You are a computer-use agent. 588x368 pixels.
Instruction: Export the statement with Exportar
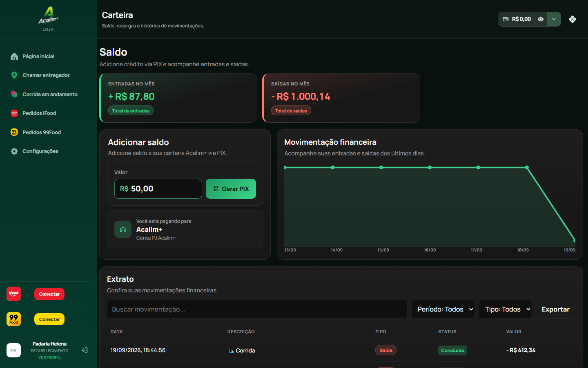pyautogui.click(x=555, y=309)
